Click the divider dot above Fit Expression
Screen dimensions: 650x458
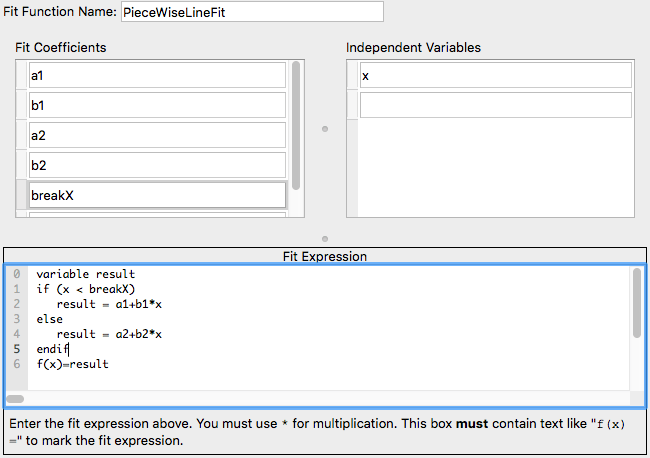tap(324, 239)
